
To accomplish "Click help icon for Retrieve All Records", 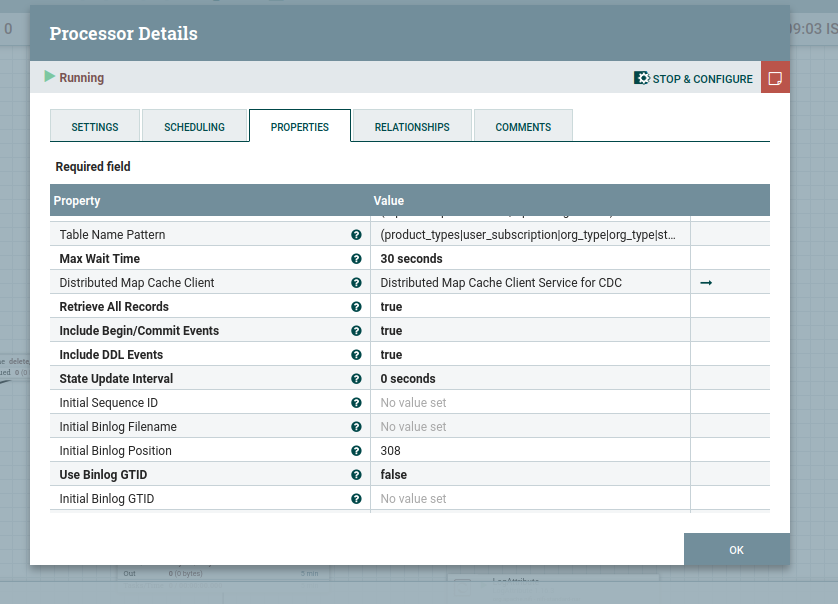I will (356, 307).
